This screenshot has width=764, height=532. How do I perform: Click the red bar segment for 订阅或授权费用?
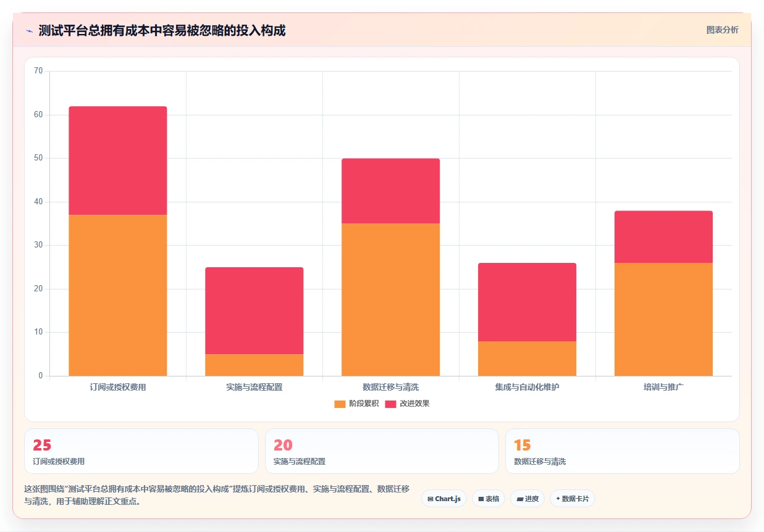tap(118, 160)
